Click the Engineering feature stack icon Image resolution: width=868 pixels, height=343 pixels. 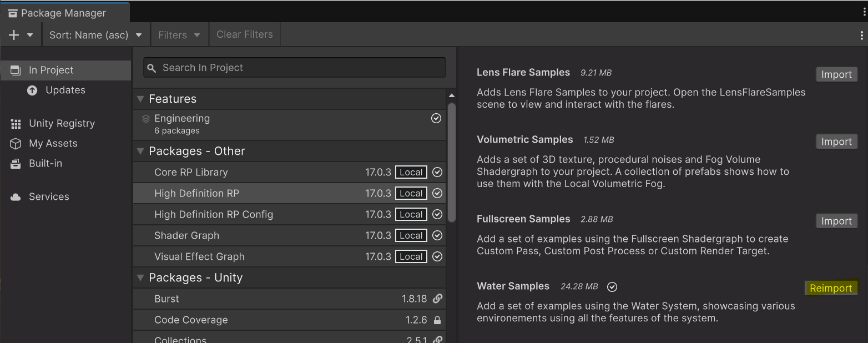click(x=145, y=118)
